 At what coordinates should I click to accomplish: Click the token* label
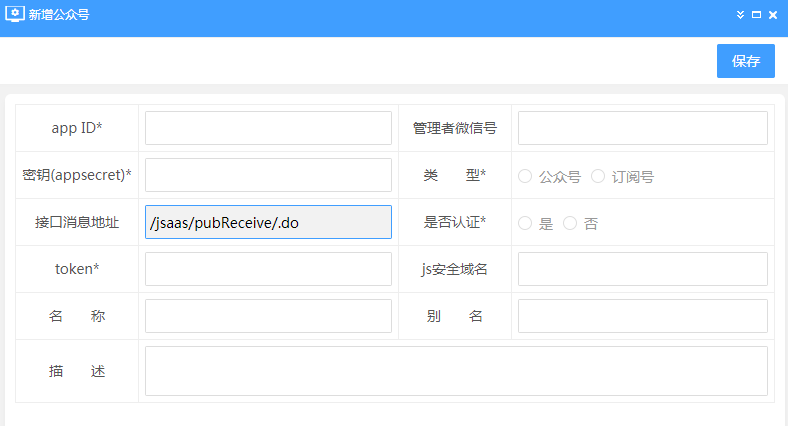click(x=77, y=269)
